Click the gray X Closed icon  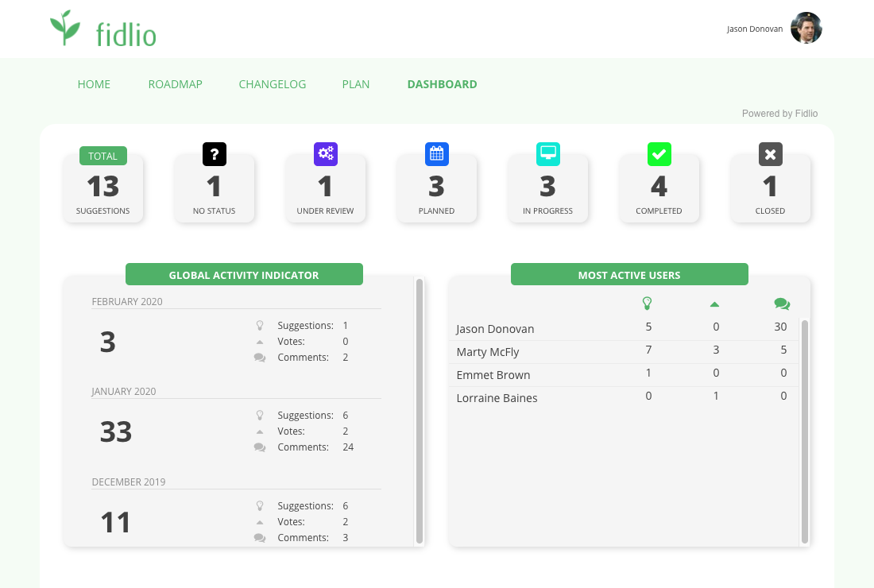coord(771,154)
